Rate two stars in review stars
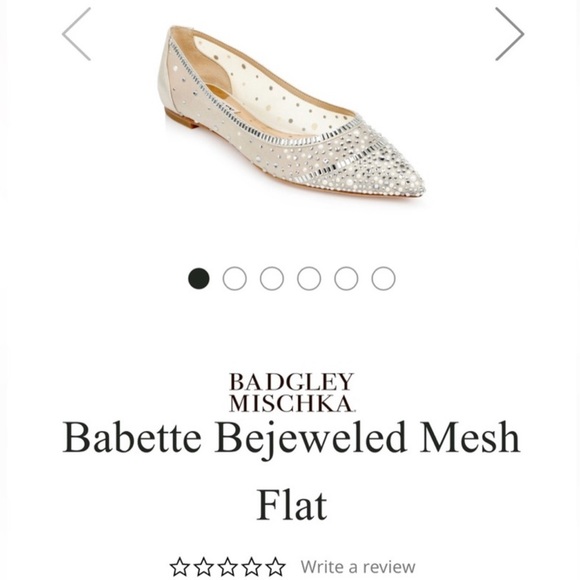This screenshot has width=580, height=580. pyautogui.click(x=204, y=567)
